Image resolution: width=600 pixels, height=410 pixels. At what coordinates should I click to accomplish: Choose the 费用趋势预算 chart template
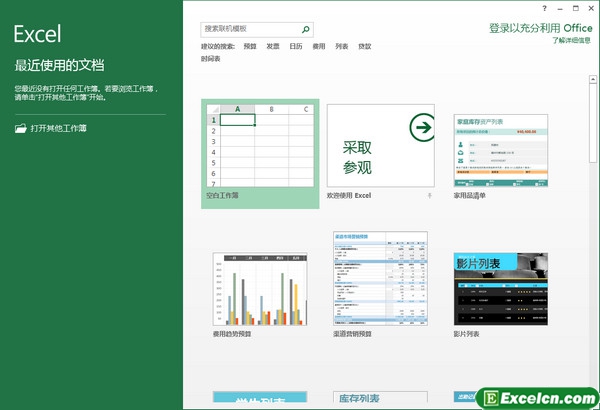coord(260,289)
